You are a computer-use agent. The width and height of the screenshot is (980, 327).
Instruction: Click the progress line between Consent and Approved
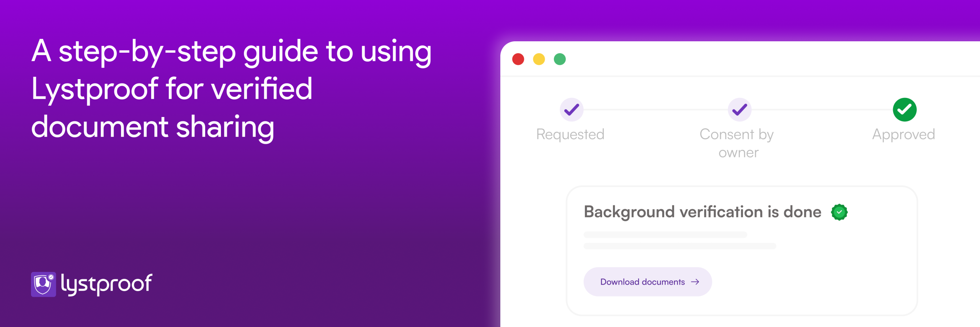822,110
